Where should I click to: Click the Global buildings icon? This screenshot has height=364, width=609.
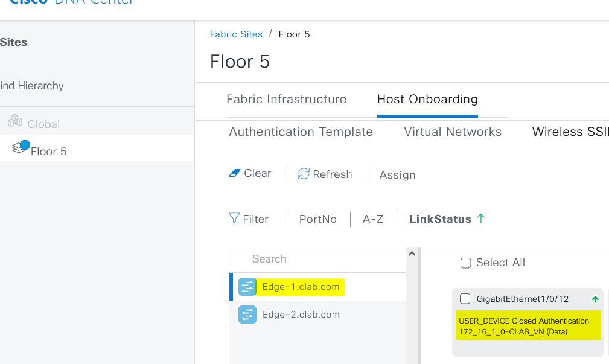[15, 121]
